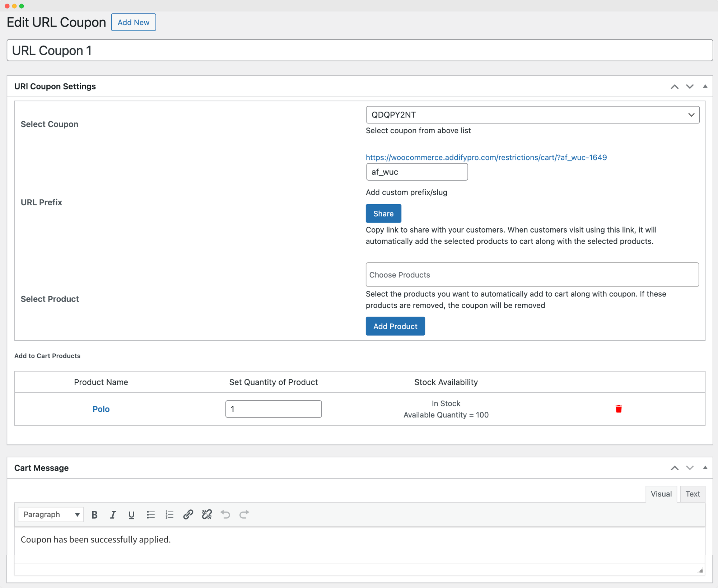Insert a numbered list in editor

[169, 515]
